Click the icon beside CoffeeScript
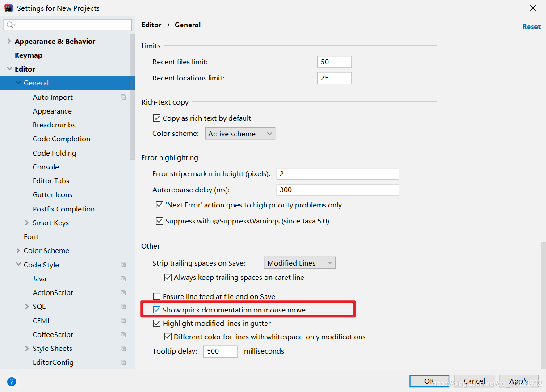This screenshot has height=392, width=546. tap(123, 334)
